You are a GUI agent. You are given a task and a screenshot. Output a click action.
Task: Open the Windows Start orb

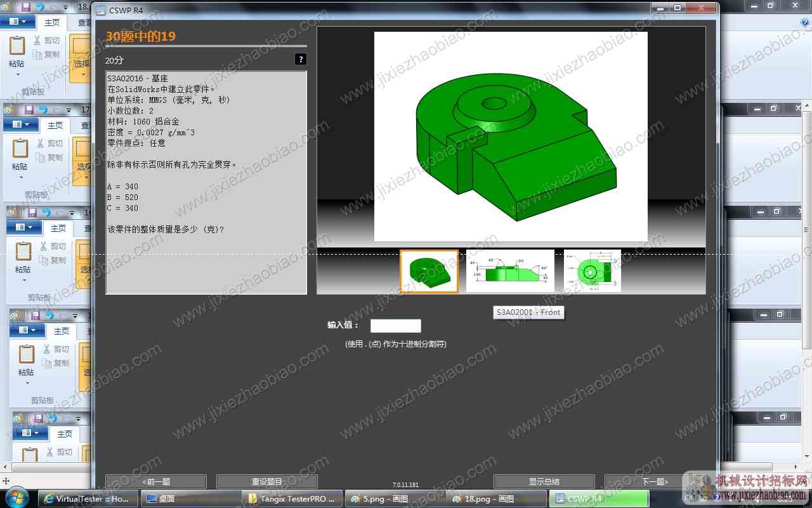[16, 497]
